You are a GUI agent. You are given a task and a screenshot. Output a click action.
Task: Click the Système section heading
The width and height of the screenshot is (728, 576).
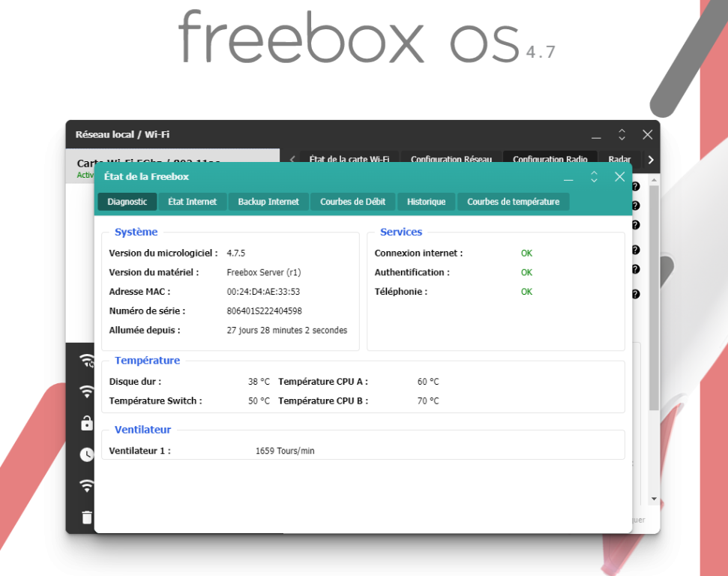click(136, 232)
